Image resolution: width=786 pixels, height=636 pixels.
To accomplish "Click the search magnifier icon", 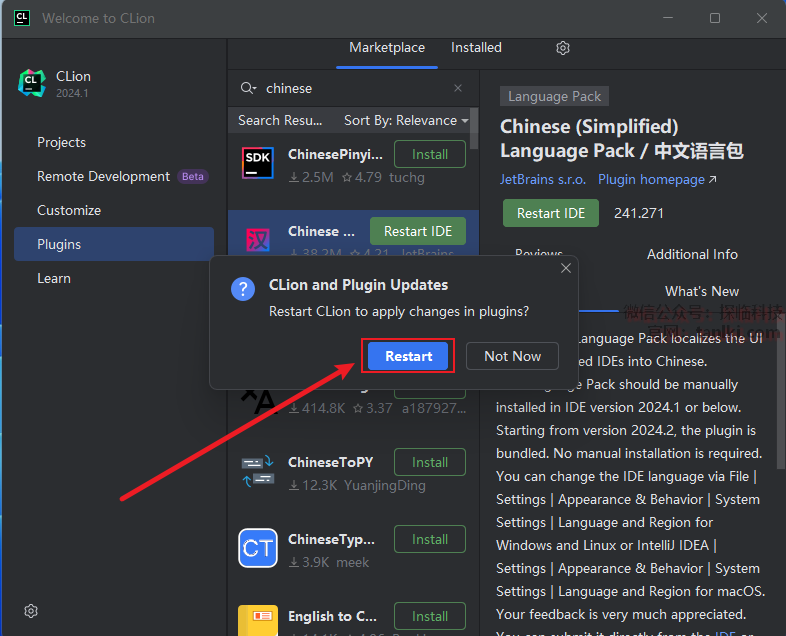I will 248,88.
